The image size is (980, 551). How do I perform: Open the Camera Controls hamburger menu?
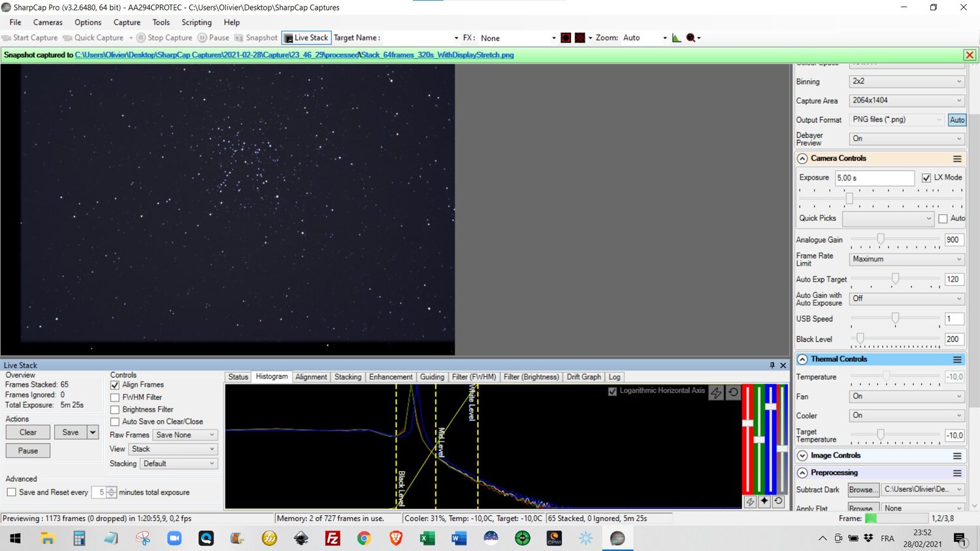(x=956, y=159)
